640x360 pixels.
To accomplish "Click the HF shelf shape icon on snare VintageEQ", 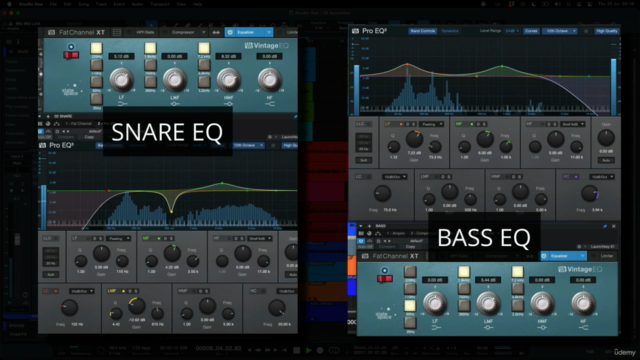I will tap(269, 104).
